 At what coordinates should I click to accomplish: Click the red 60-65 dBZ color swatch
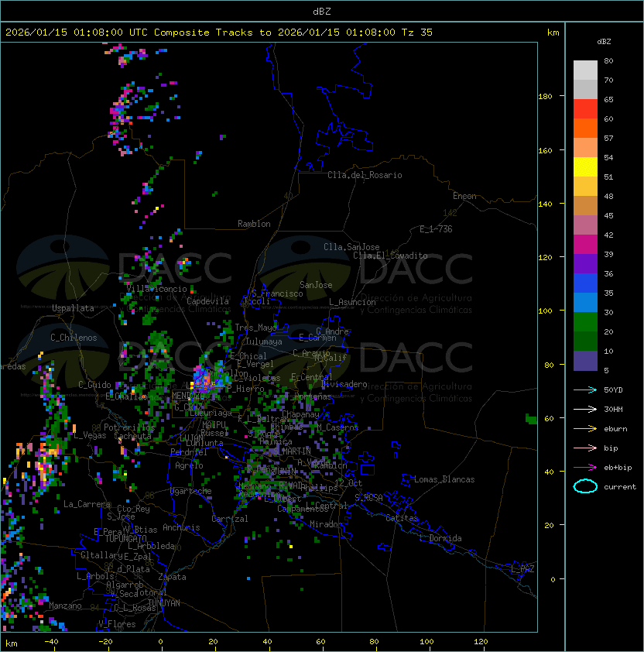[x=585, y=109]
